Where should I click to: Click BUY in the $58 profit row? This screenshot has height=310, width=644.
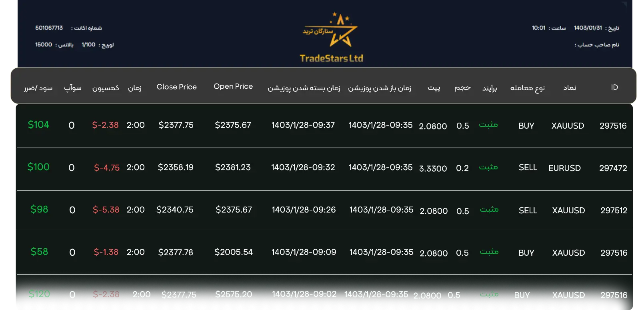coord(526,253)
